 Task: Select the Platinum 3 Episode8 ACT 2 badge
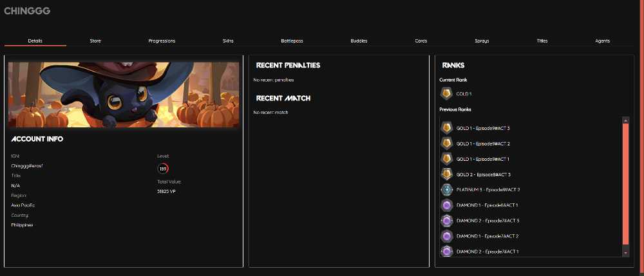coord(446,190)
